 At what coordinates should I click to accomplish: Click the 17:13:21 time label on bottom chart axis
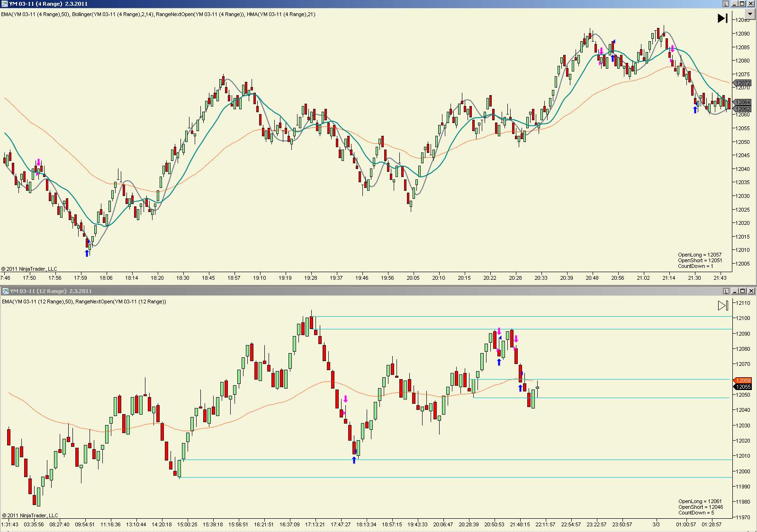pos(315,524)
